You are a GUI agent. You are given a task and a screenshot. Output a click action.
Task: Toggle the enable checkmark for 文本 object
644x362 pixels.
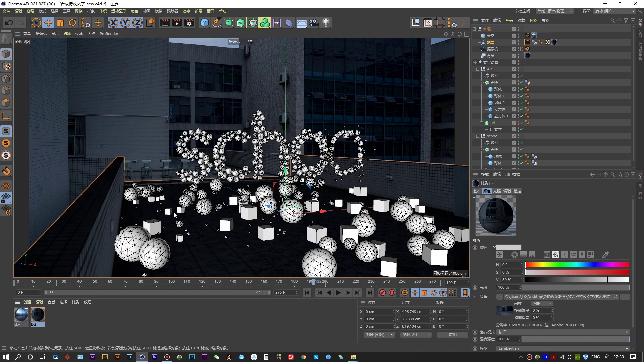coord(522,129)
